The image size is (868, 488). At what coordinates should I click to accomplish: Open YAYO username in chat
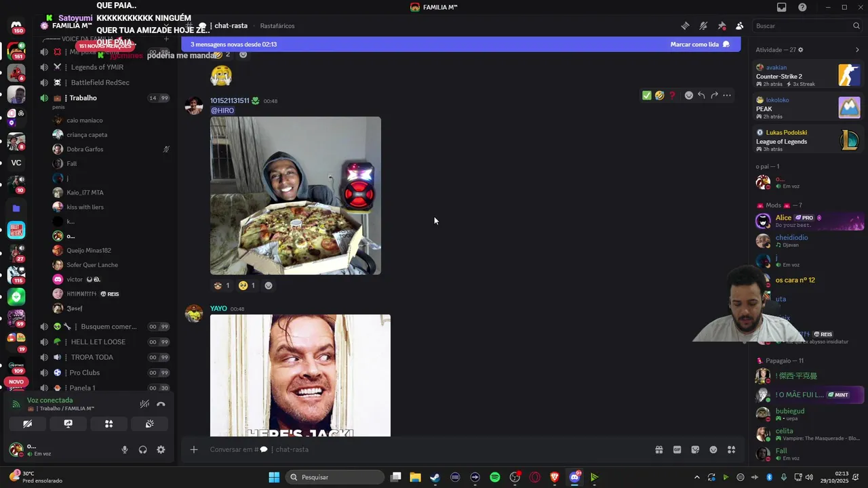tap(218, 308)
